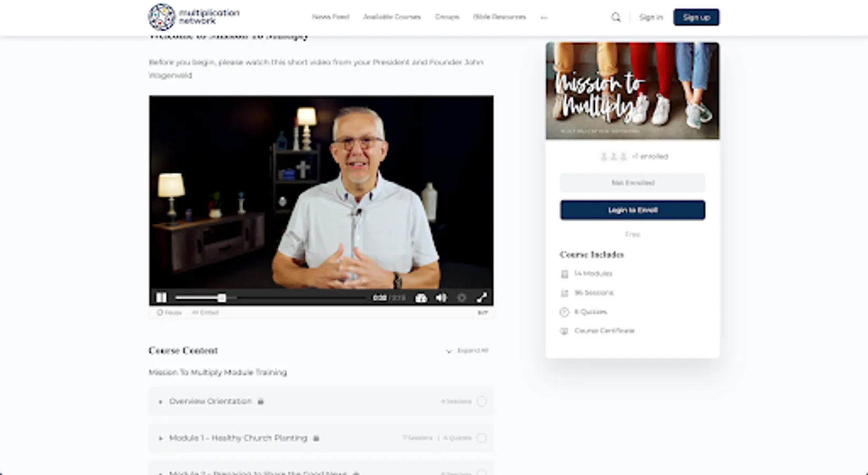Open the more menu ellipsis in navigation
The image size is (868, 475).
pyautogui.click(x=544, y=17)
